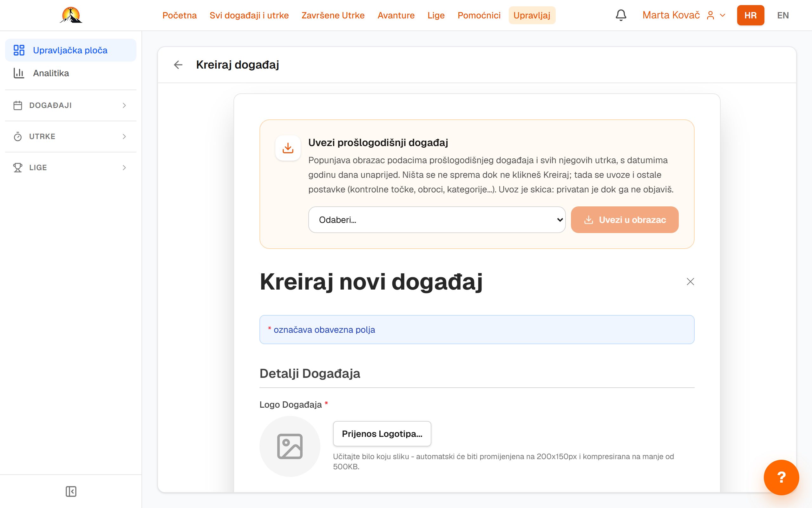Image resolution: width=812 pixels, height=508 pixels.
Task: Open the orange help question mark
Action: (x=781, y=477)
